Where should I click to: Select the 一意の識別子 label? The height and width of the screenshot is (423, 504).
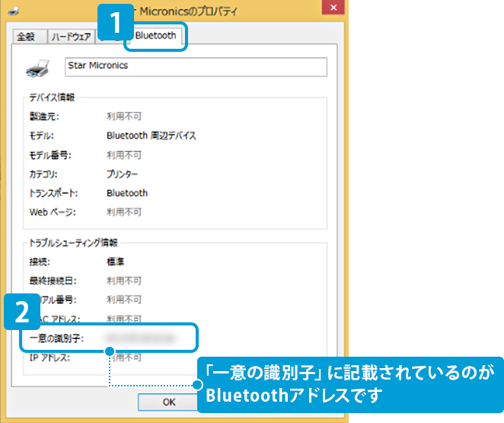[56, 338]
